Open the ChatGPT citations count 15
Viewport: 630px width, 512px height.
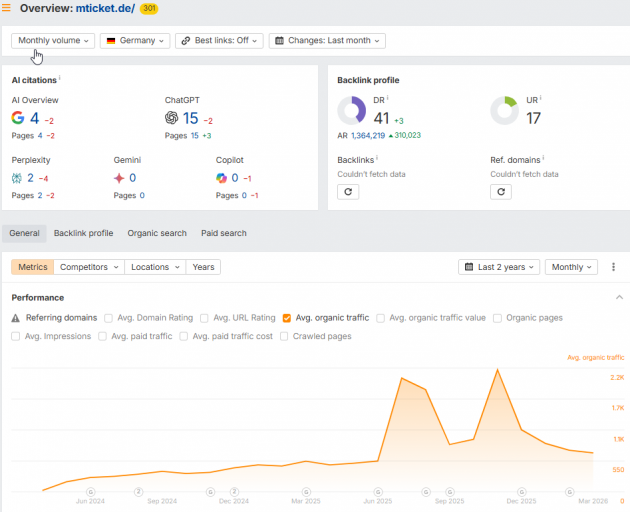point(190,118)
